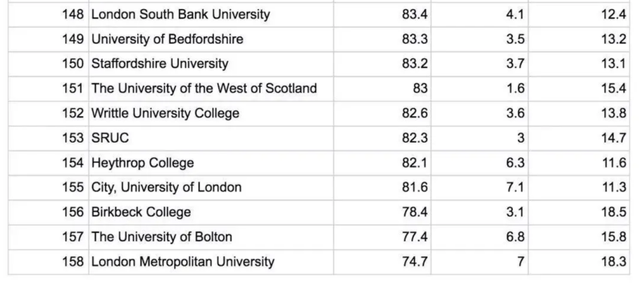The image size is (644, 284).
Task: Select the Birkbeck College cell
Action: point(211,212)
